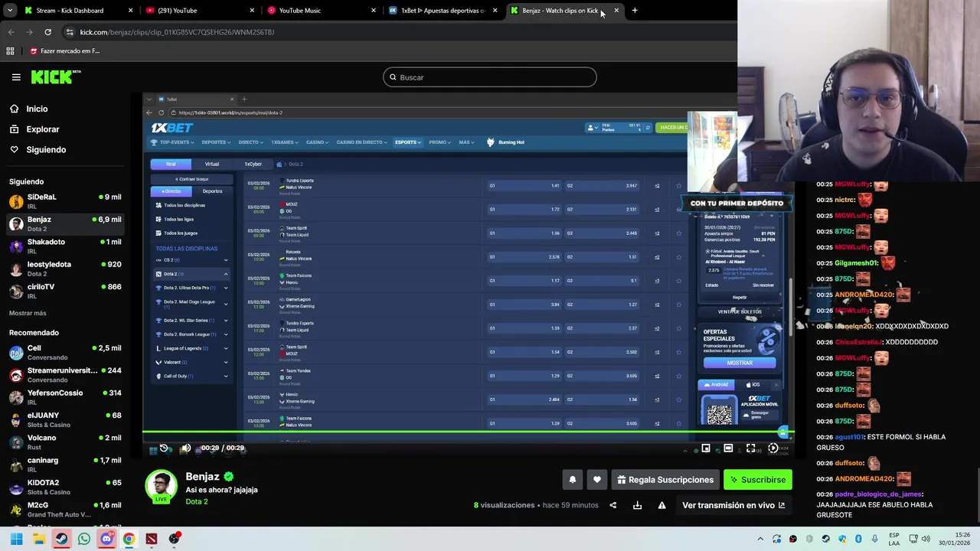This screenshot has width=980, height=551.
Task: Open Ver transmisión en vivo link
Action: point(733,505)
